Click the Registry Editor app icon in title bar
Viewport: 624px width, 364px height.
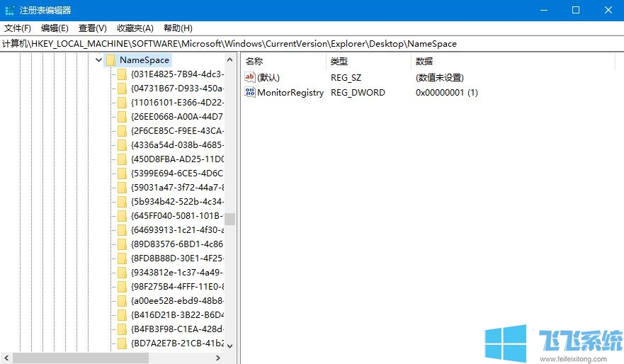point(9,10)
